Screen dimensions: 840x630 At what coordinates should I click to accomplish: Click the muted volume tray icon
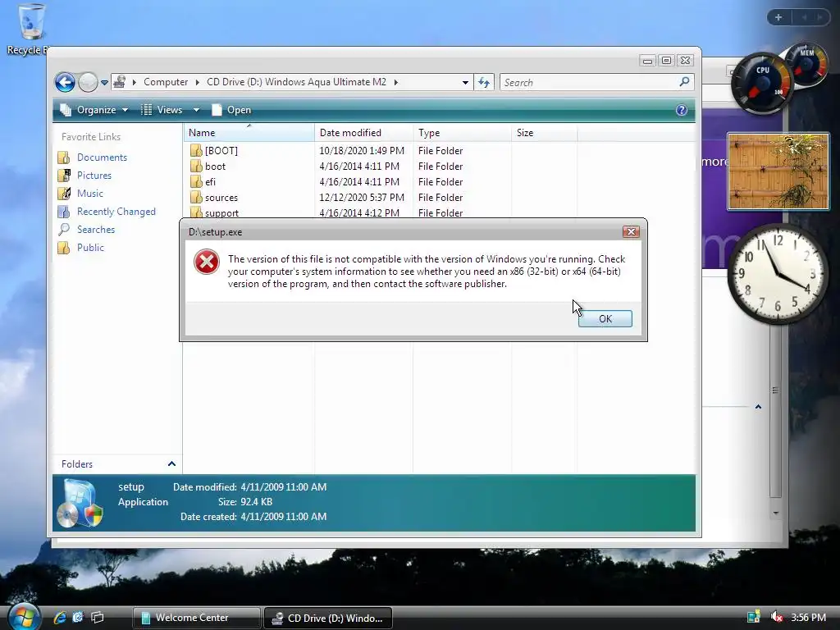pyautogui.click(x=776, y=617)
